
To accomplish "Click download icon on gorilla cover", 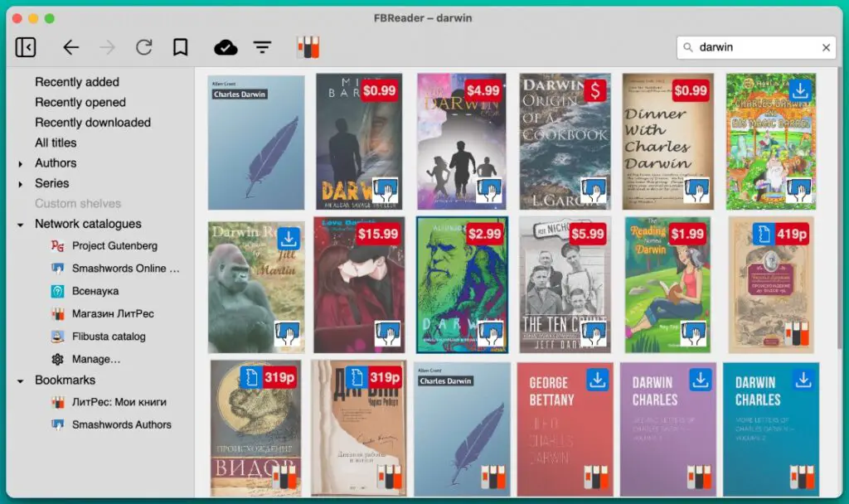I will (x=289, y=239).
